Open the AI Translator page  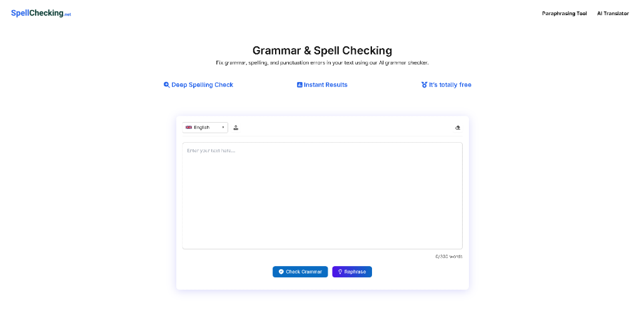click(613, 14)
